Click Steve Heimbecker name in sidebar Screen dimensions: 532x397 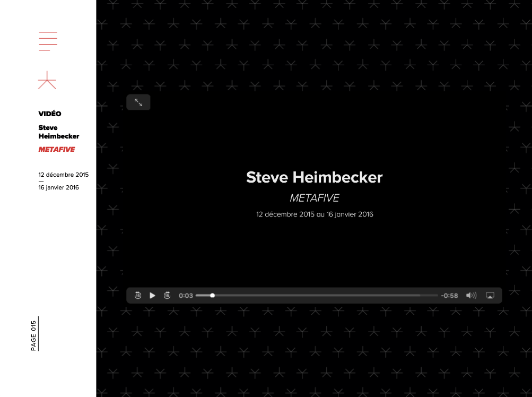(x=58, y=132)
